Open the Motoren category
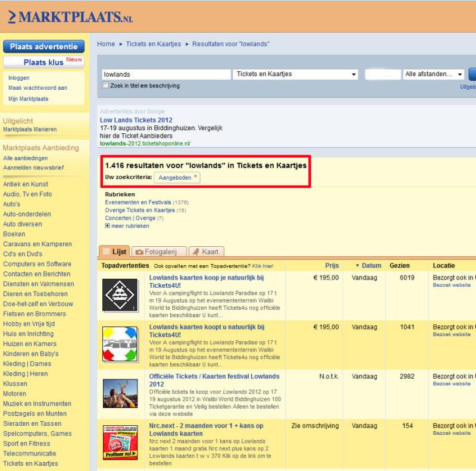 [x=14, y=394]
